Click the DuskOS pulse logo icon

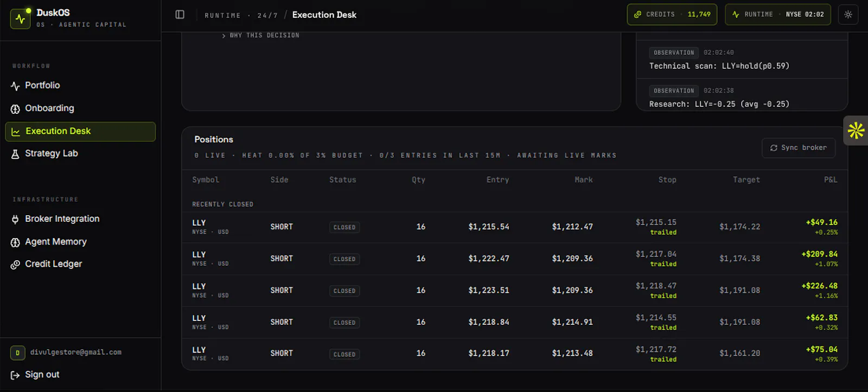[x=20, y=18]
